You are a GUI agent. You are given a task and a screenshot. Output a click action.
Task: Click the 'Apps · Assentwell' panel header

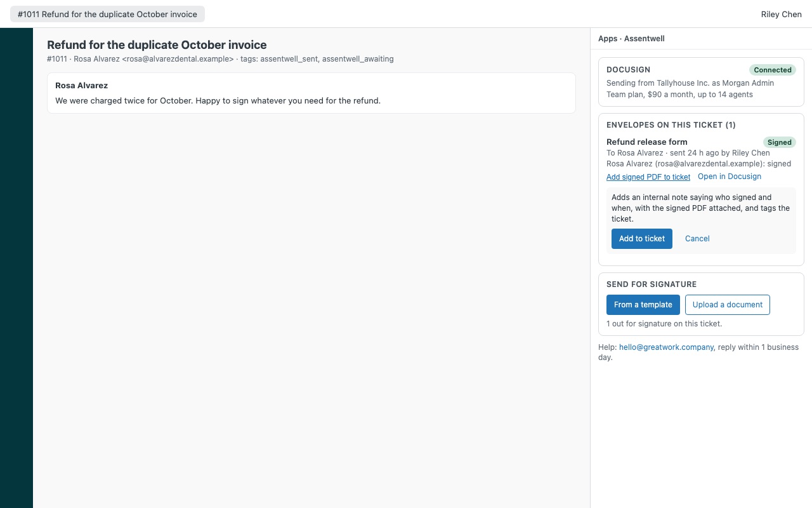pyautogui.click(x=631, y=39)
